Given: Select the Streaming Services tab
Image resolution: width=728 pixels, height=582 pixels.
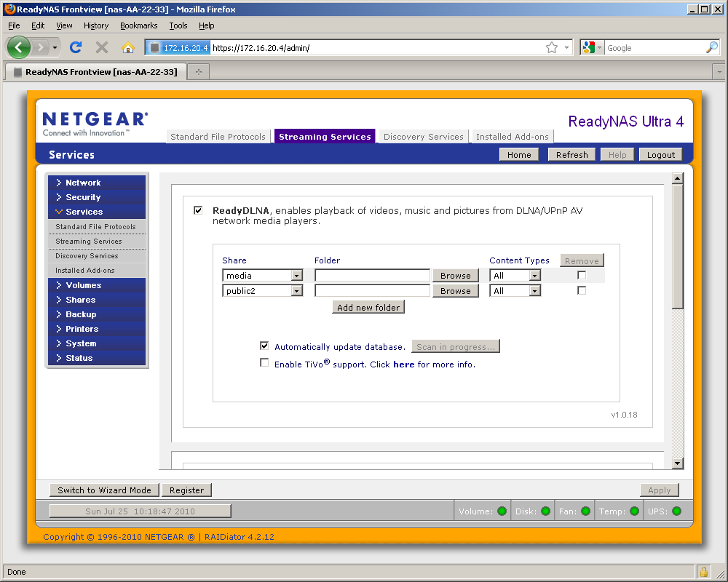Looking at the screenshot, I should click(325, 137).
